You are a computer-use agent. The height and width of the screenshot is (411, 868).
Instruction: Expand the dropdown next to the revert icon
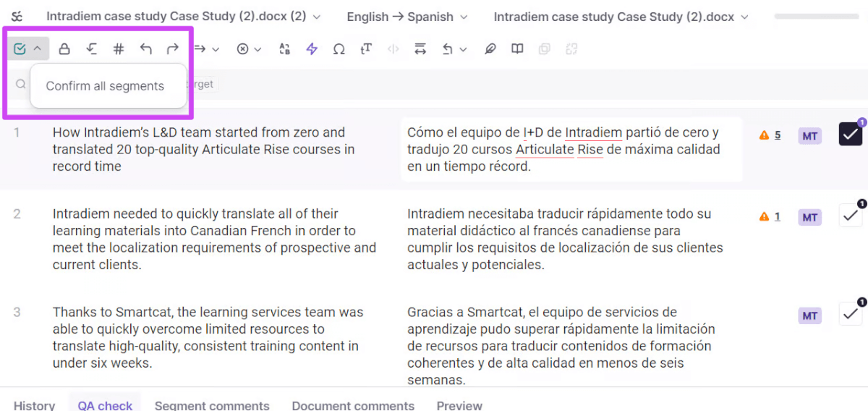pos(463,49)
